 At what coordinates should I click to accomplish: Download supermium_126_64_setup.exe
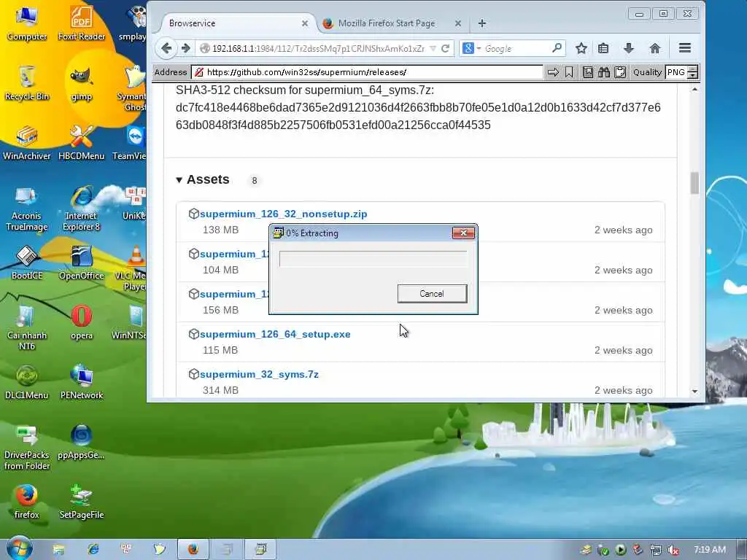tap(275, 334)
